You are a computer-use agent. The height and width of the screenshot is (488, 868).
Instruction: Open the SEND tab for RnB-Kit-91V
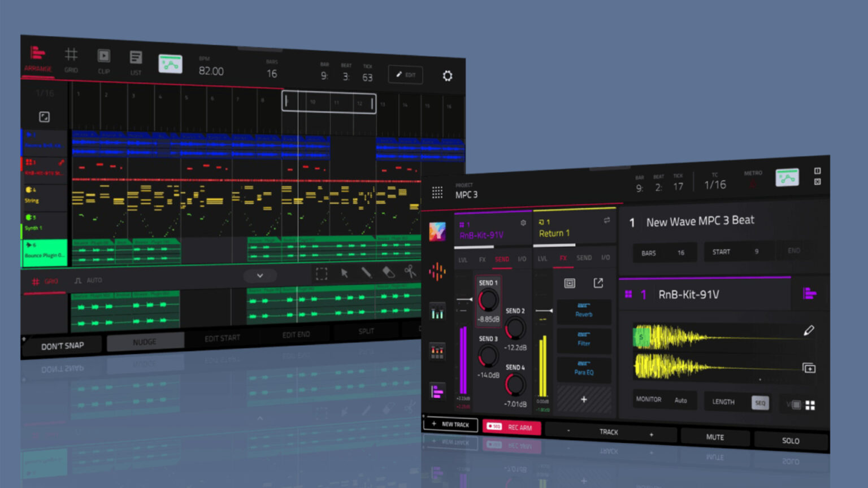[x=502, y=259]
